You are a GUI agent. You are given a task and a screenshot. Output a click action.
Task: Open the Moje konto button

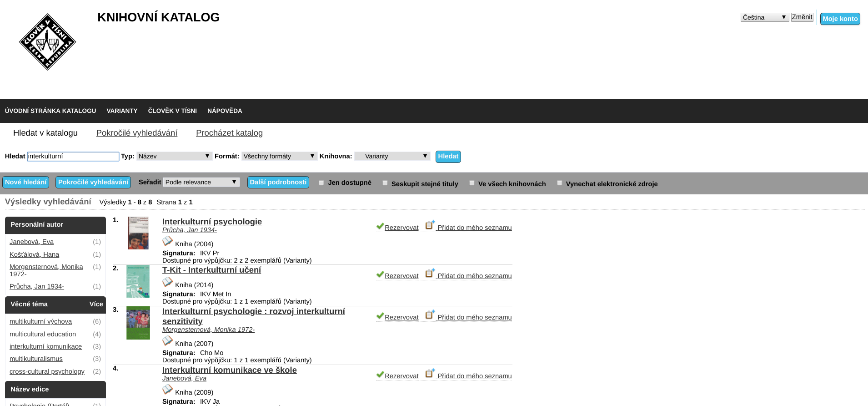click(840, 19)
